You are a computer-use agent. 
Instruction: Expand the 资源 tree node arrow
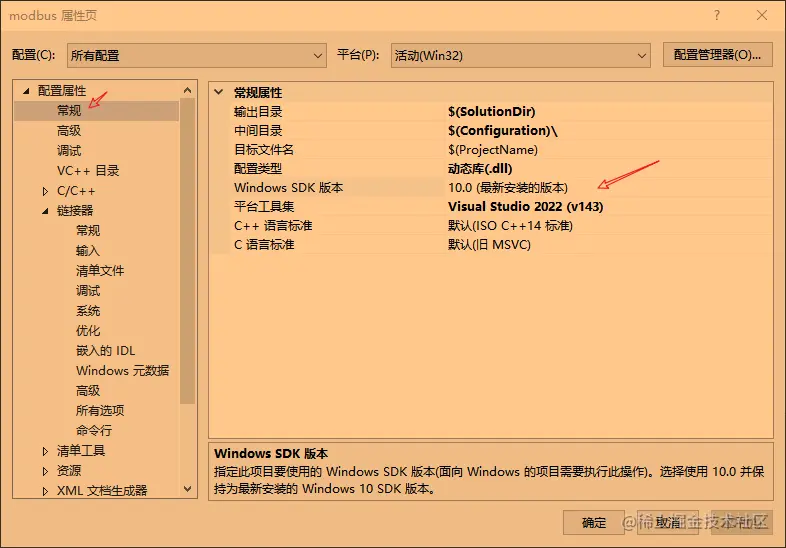(x=45, y=471)
